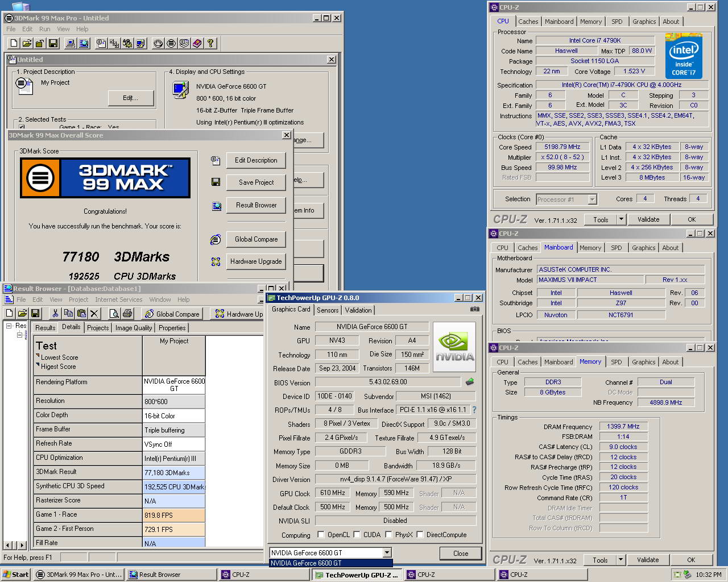Switch to TechPowerUp GPU-Z taskbar button
This screenshot has width=728, height=582.
click(357, 575)
